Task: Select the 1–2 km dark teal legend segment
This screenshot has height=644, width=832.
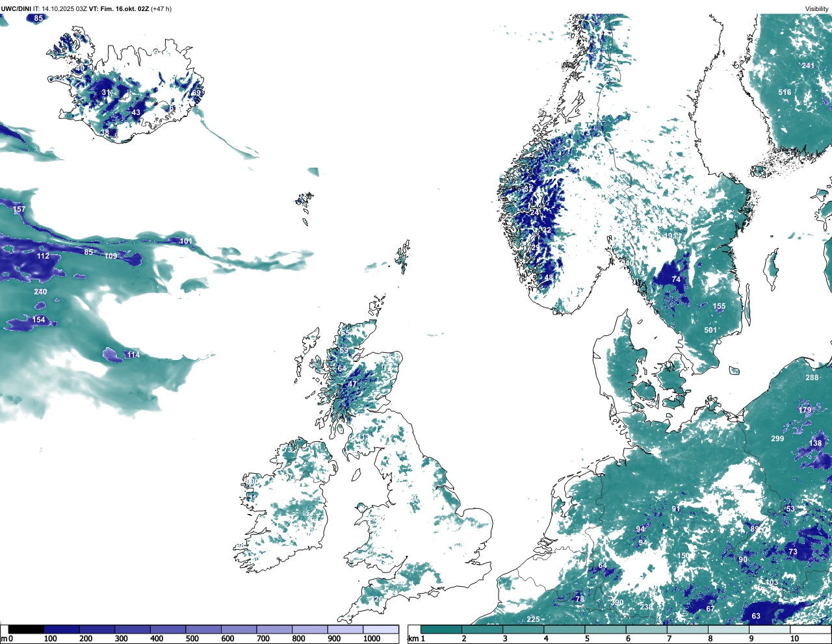Action: [x=441, y=629]
